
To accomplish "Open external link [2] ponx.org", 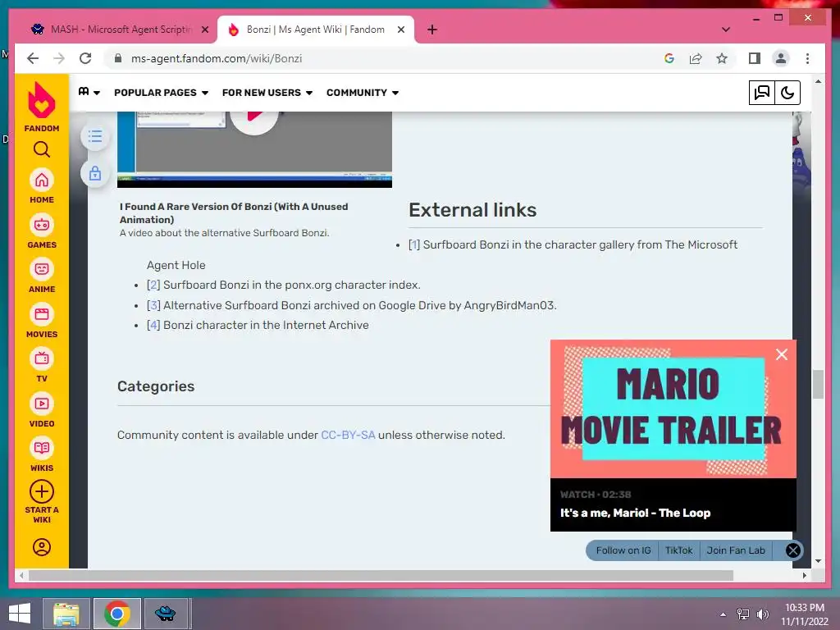I will tap(153, 285).
